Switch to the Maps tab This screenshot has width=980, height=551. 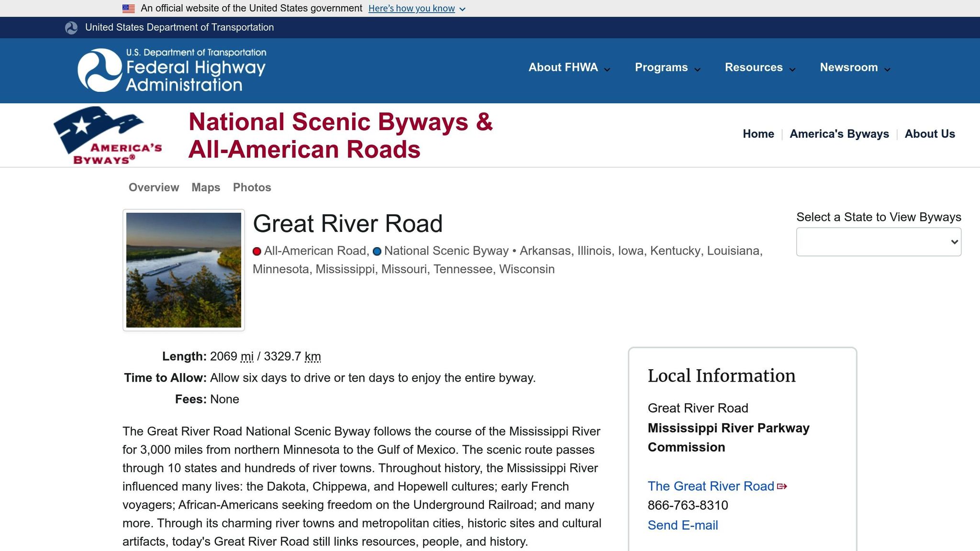coord(205,187)
